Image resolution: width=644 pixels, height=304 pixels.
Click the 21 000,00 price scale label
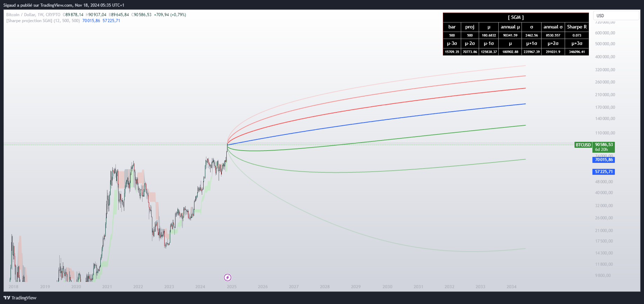click(604, 231)
